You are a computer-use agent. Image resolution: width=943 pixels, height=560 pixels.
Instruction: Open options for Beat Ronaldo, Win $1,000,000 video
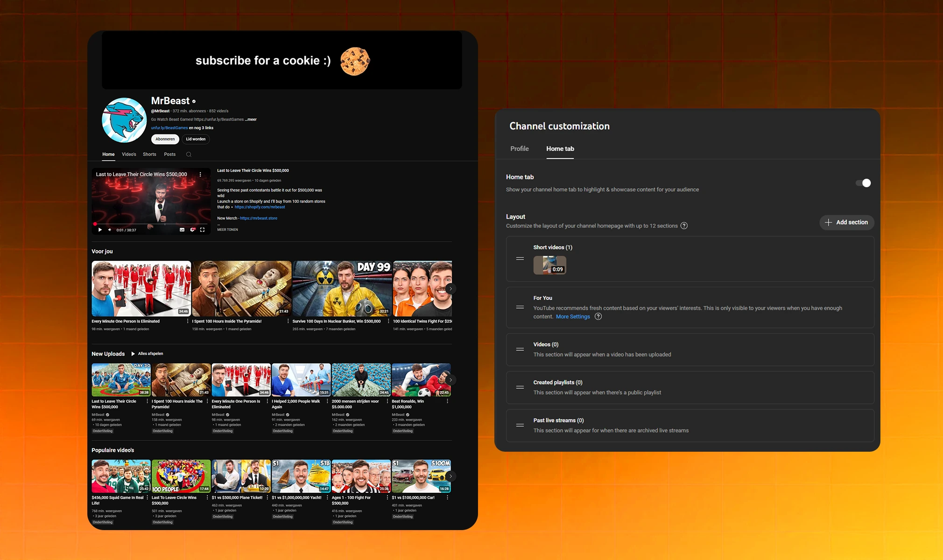click(x=447, y=401)
